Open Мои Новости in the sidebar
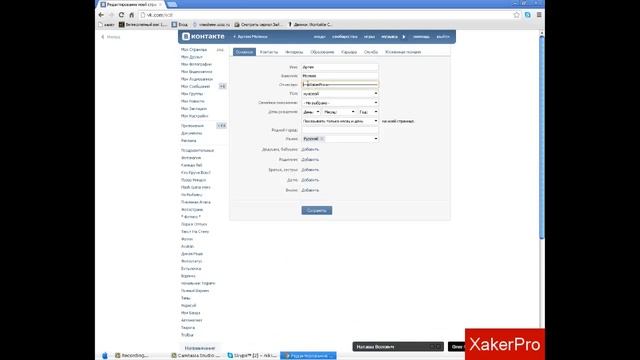Image resolution: width=640 pixels, height=360 pixels. point(193,101)
